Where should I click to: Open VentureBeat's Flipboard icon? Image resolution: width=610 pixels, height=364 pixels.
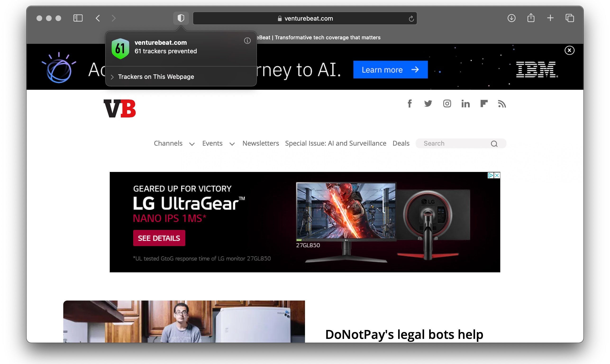[484, 103]
